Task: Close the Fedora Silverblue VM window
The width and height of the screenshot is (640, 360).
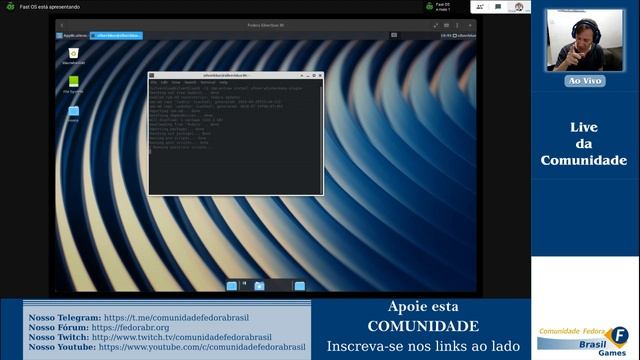Action: (x=470, y=25)
